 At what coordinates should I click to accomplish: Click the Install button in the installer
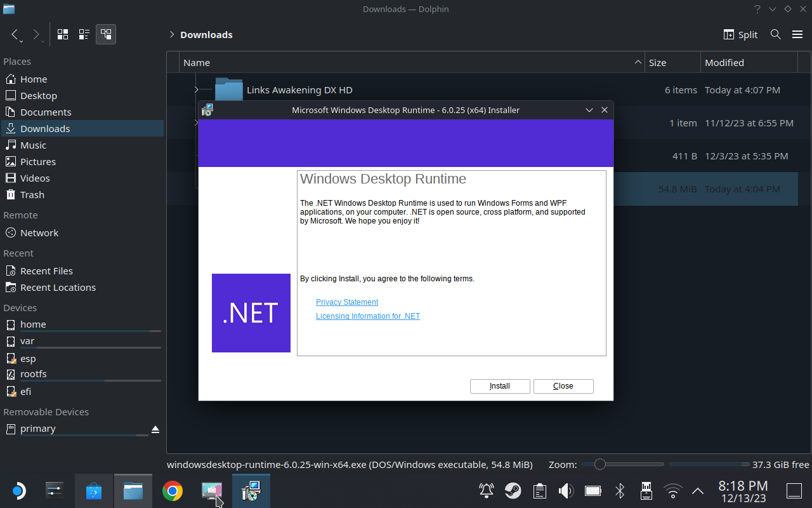click(x=500, y=386)
